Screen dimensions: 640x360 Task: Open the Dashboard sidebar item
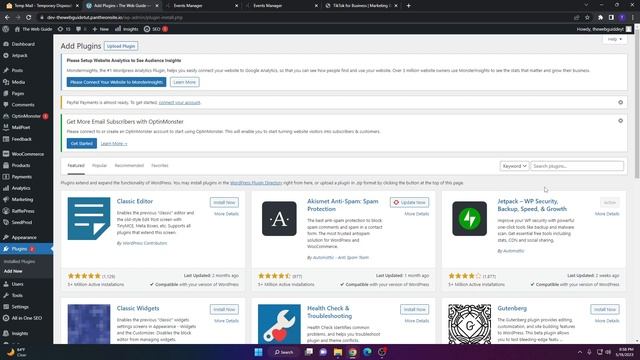coord(23,44)
